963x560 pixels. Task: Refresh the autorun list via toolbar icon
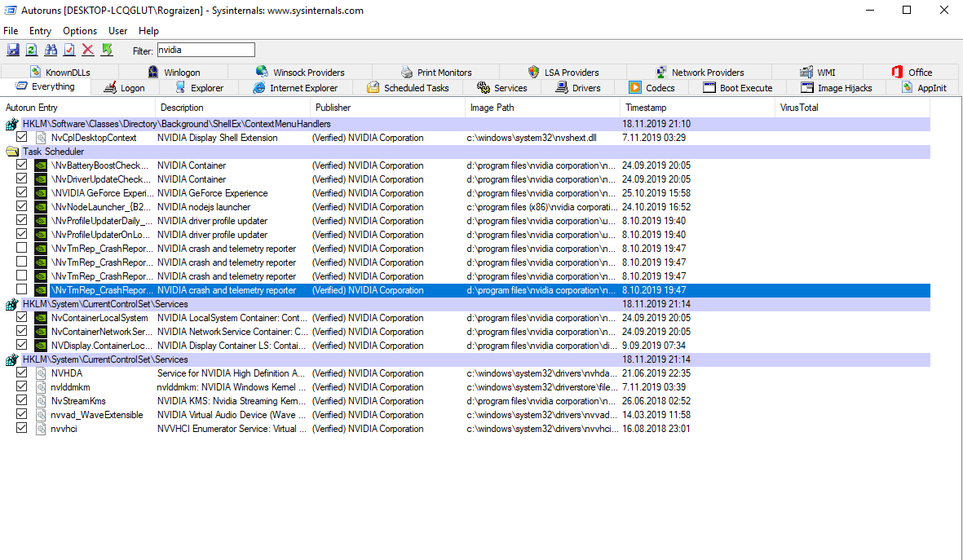tap(32, 50)
